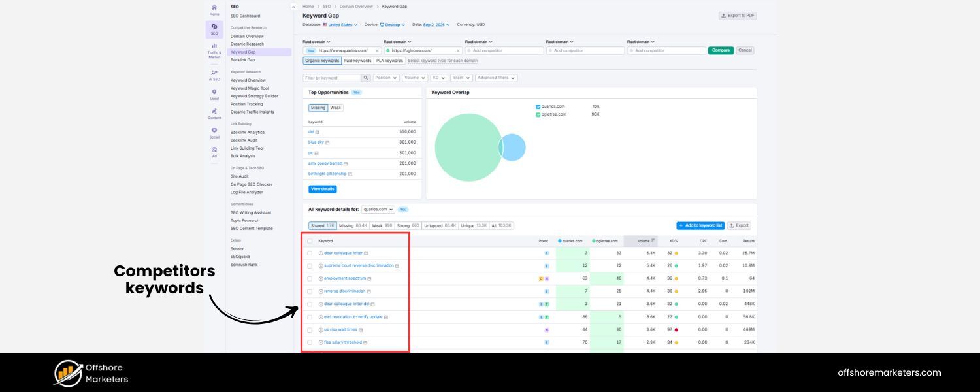980x392 pixels.
Task: Switch to the Weak opportunities tab
Action: pos(335,108)
